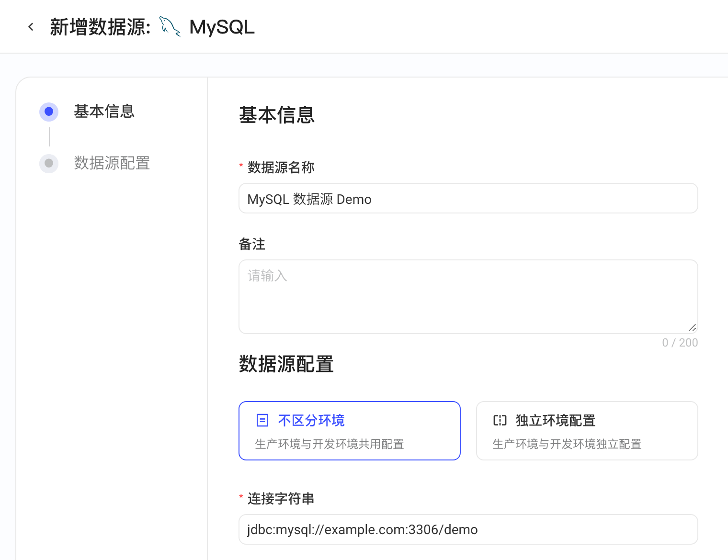
Task: Focus the 备注 textarea
Action: tap(468, 297)
